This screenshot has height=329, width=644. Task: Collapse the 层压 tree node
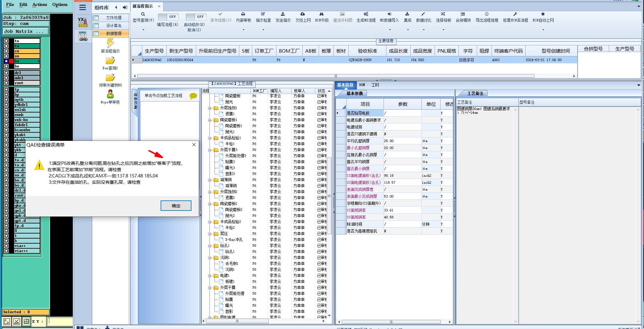click(210, 234)
